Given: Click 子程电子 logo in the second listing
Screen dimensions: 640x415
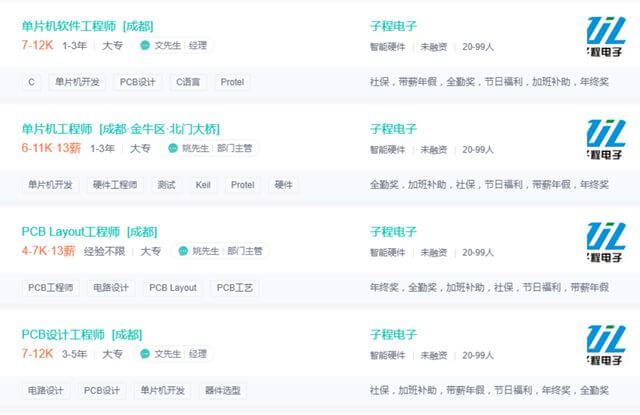Looking at the screenshot, I should (607, 138).
